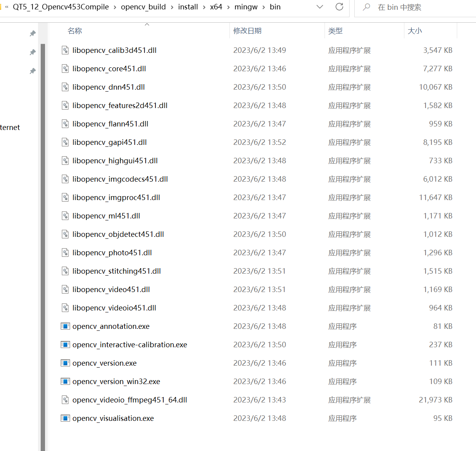Collapse the 名称 column sort indicator
476x451 pixels.
click(147, 24)
